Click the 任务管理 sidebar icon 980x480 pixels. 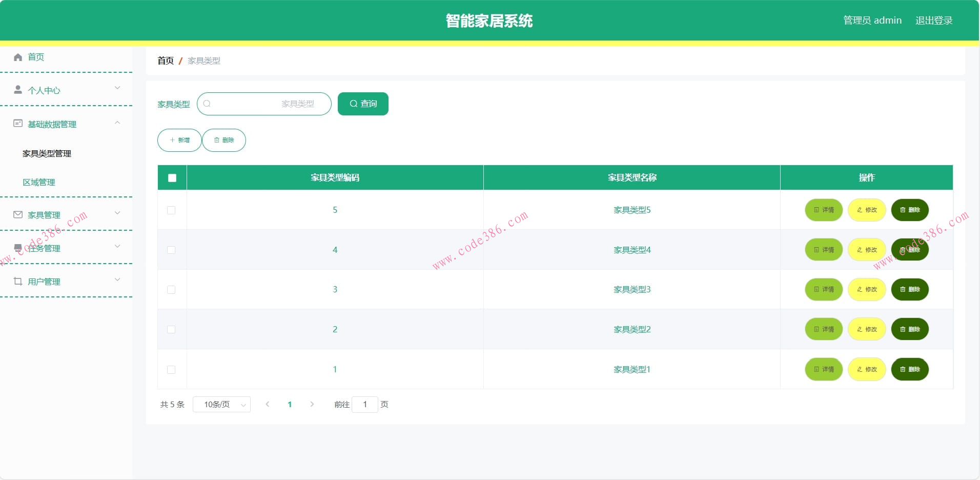pos(17,247)
